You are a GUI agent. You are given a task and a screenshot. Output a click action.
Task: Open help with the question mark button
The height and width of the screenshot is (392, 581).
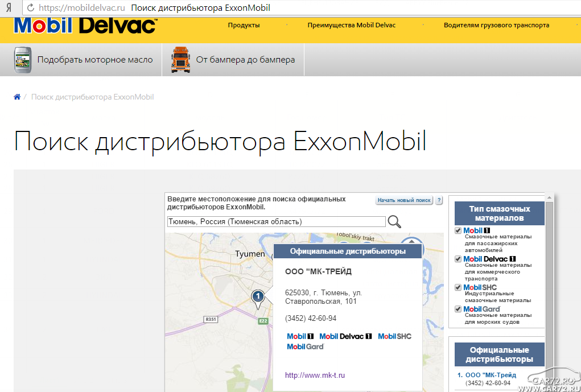click(439, 200)
